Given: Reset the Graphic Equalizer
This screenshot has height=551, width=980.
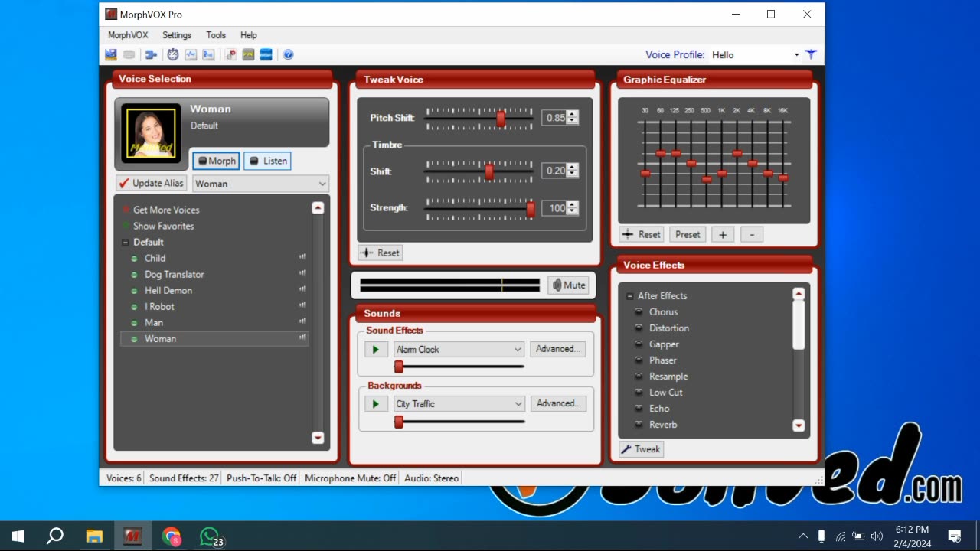Looking at the screenshot, I should coord(642,235).
